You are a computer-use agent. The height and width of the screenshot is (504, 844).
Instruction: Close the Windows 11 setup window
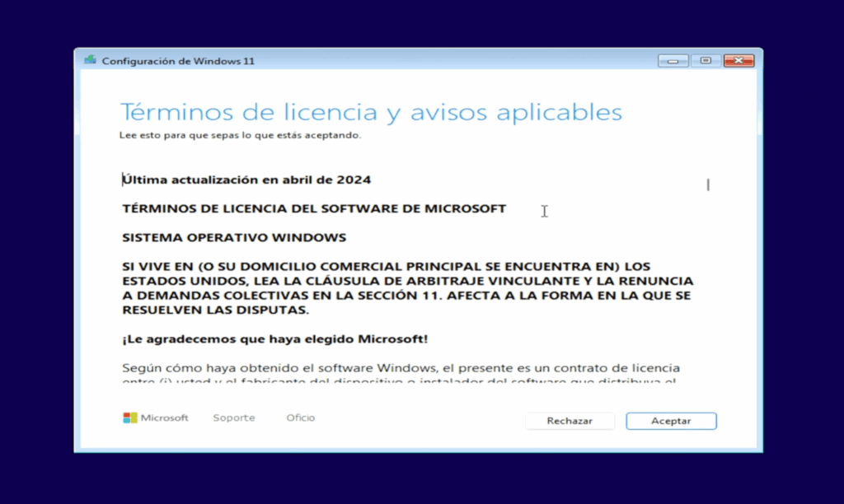[738, 61]
